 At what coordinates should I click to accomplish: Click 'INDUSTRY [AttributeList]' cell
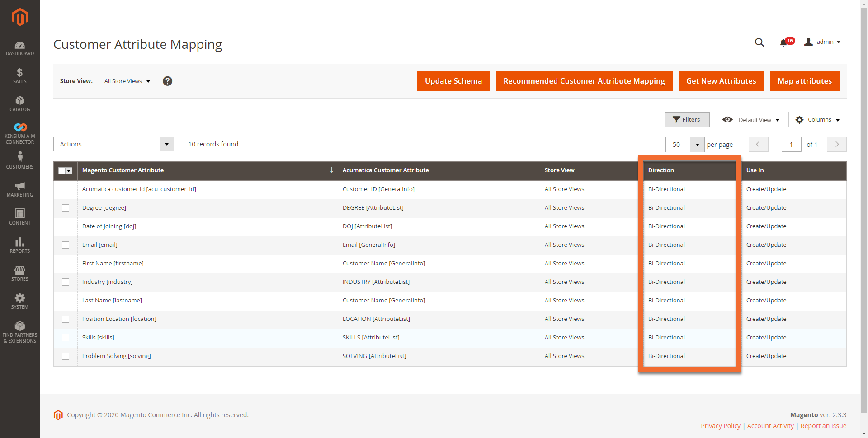(x=376, y=282)
